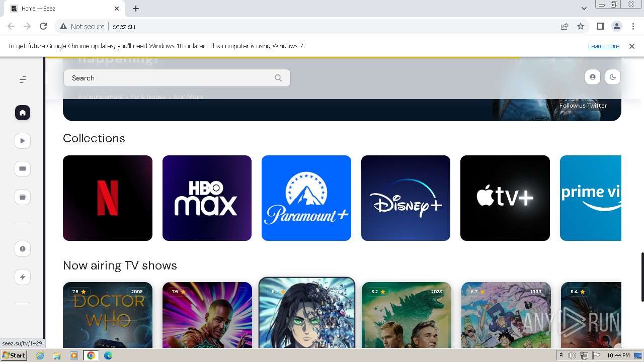Open the Paramount+ collection
Viewport: 644px width, 362px height.
pos(306,198)
